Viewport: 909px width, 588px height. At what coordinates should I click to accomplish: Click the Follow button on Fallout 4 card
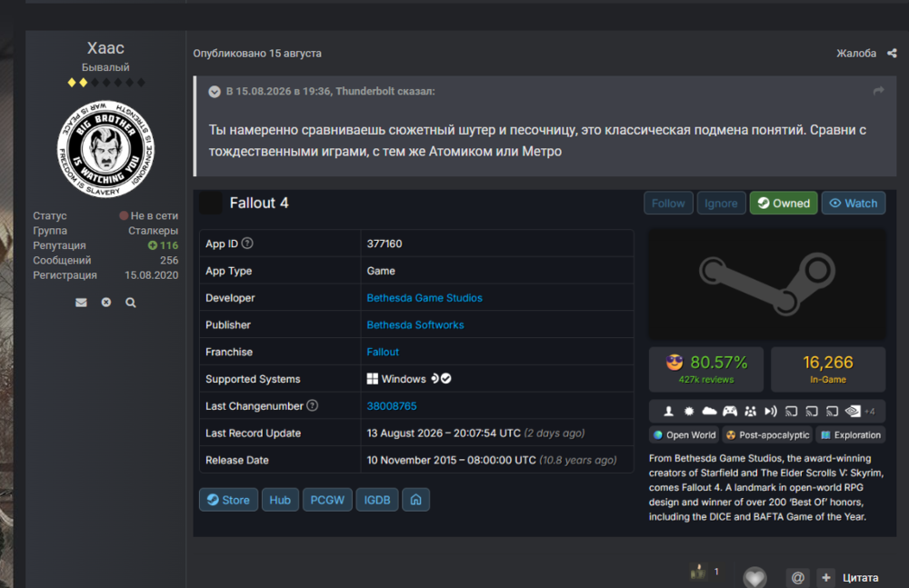(668, 203)
